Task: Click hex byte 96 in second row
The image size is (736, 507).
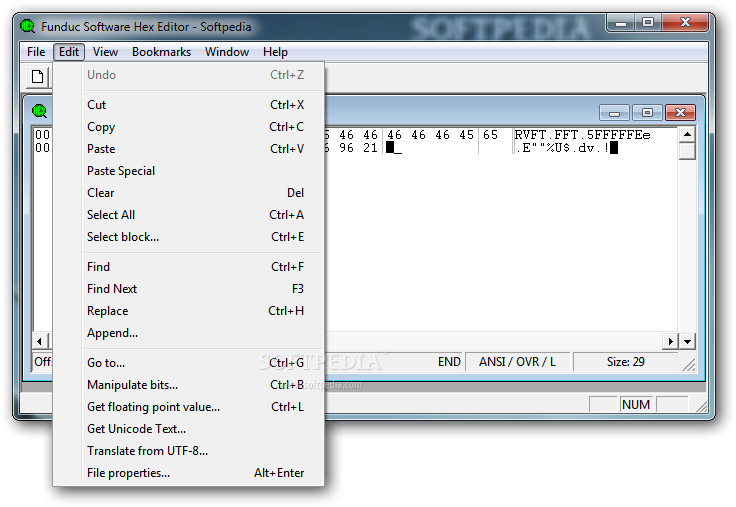Action: pos(346,148)
